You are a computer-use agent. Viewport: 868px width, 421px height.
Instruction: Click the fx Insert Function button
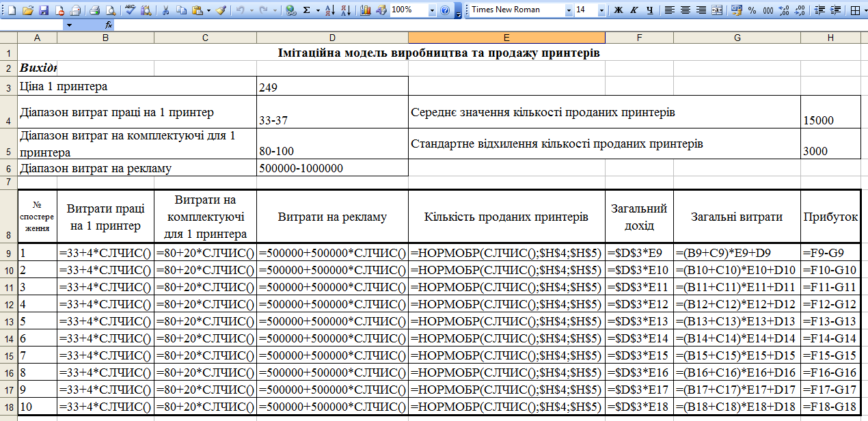(109, 25)
